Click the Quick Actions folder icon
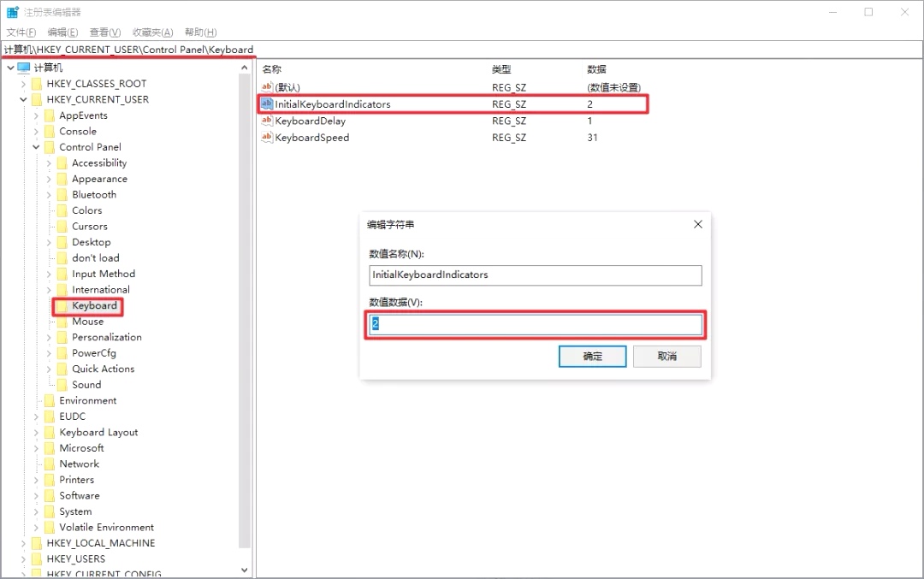The width and height of the screenshot is (924, 579). (x=62, y=369)
